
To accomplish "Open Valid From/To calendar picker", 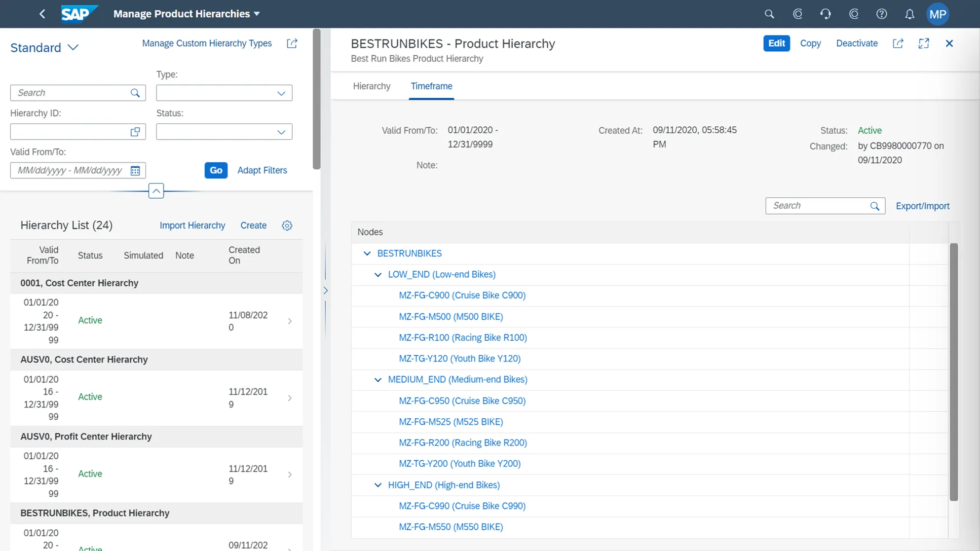I will point(135,171).
